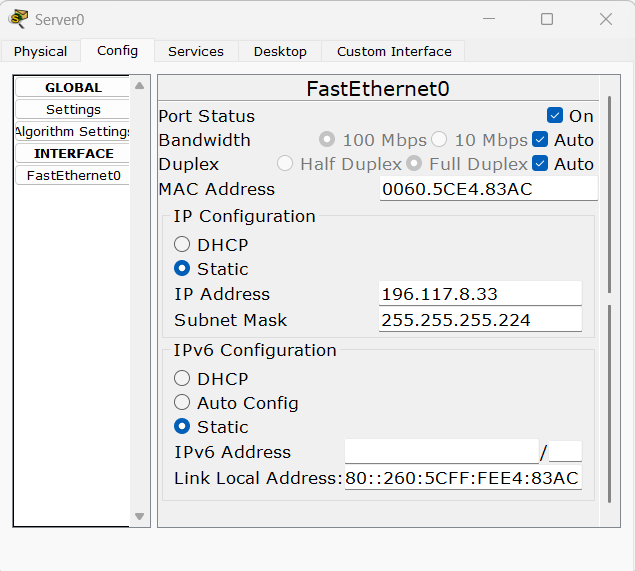Open Algorithm Settings in sidebar
Screen dimensions: 635x571
73,131
